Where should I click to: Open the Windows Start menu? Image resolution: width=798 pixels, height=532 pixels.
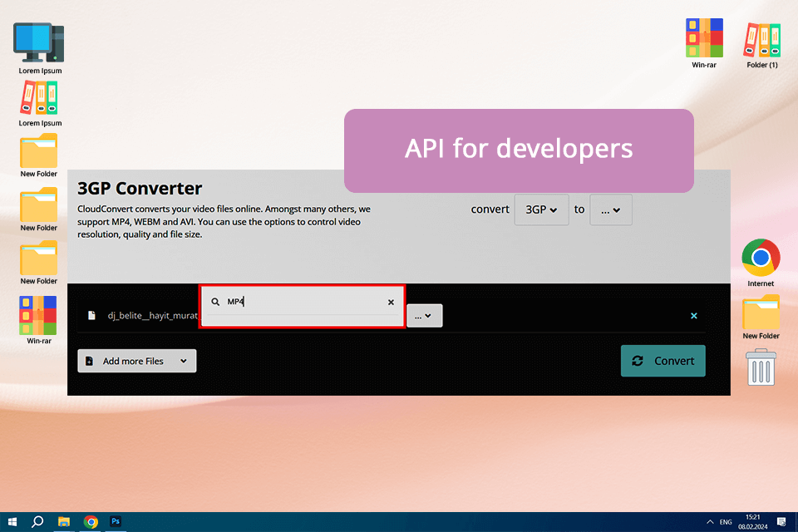click(12, 522)
